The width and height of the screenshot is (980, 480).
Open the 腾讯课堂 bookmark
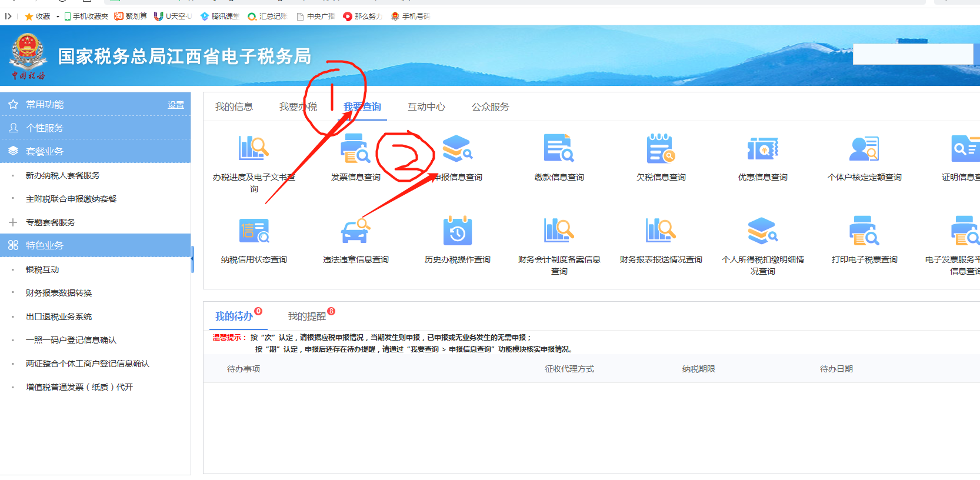(219, 16)
